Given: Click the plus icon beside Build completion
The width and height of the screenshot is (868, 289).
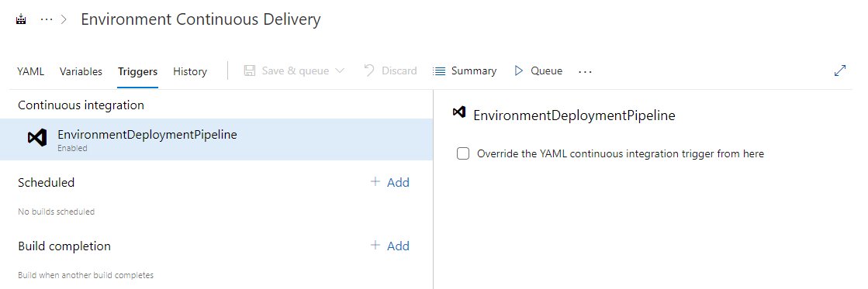Looking at the screenshot, I should 375,246.
